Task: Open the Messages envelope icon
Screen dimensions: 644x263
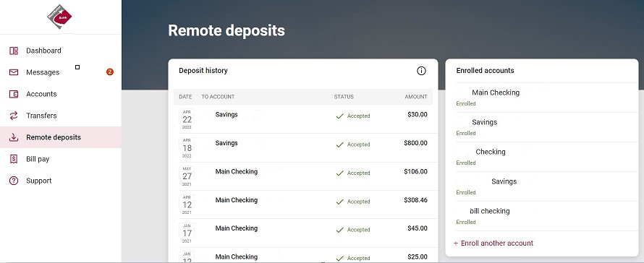Action: pos(14,73)
